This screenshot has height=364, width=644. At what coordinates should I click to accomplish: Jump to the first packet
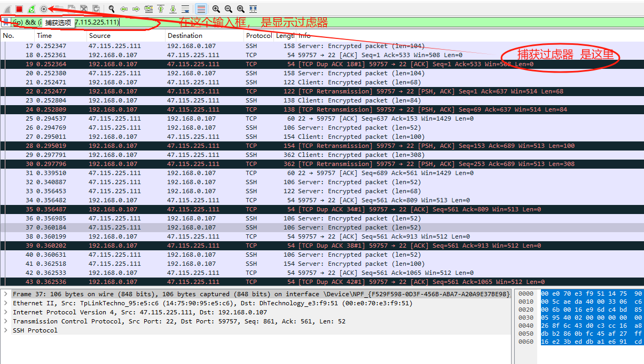(x=161, y=9)
